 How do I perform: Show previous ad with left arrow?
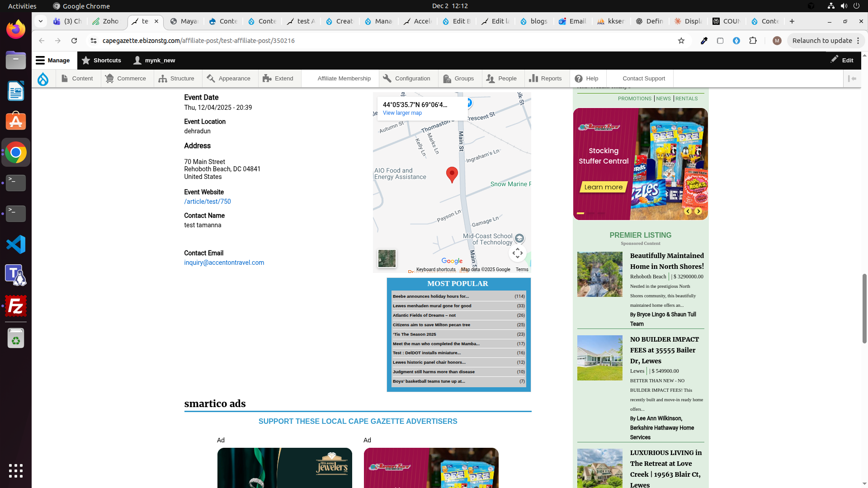pos(688,211)
